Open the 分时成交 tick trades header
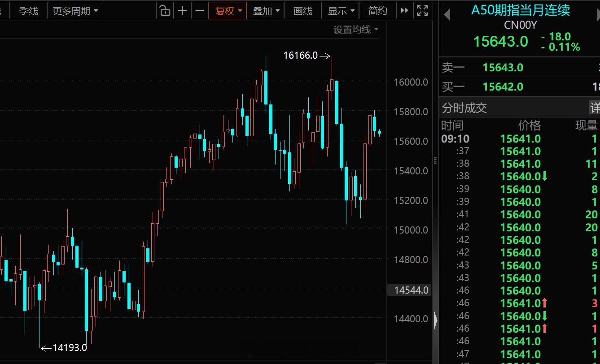 464,108
